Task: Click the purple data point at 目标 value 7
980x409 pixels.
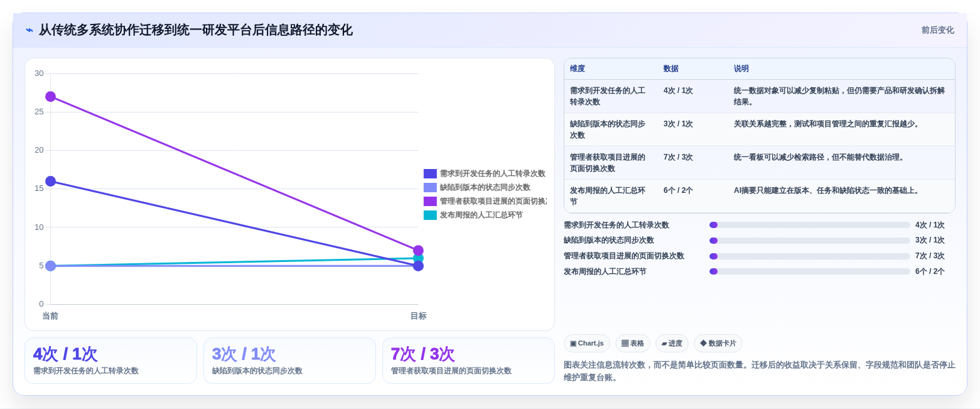Action: (x=418, y=250)
